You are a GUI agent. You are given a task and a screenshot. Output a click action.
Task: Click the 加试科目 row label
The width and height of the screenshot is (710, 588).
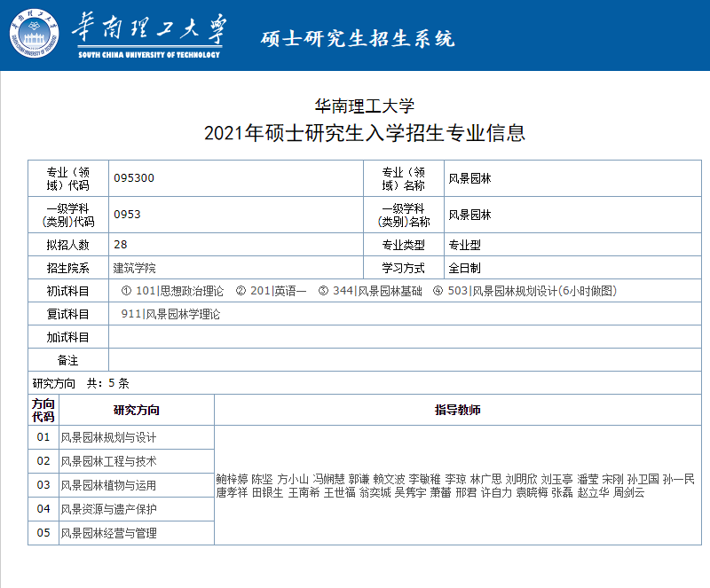(68, 337)
